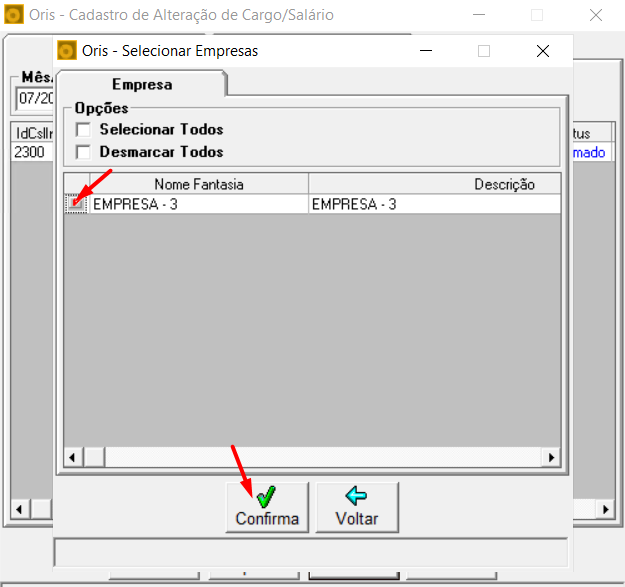Click the green checkmark icon on Confirma
625x587 pixels.
[x=266, y=497]
